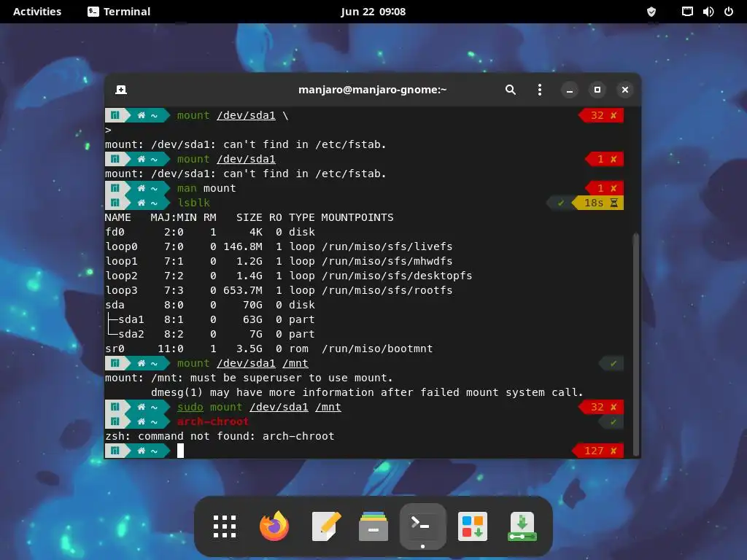The image size is (747, 560).
Task: Open the terminal search tool
Action: pos(510,90)
